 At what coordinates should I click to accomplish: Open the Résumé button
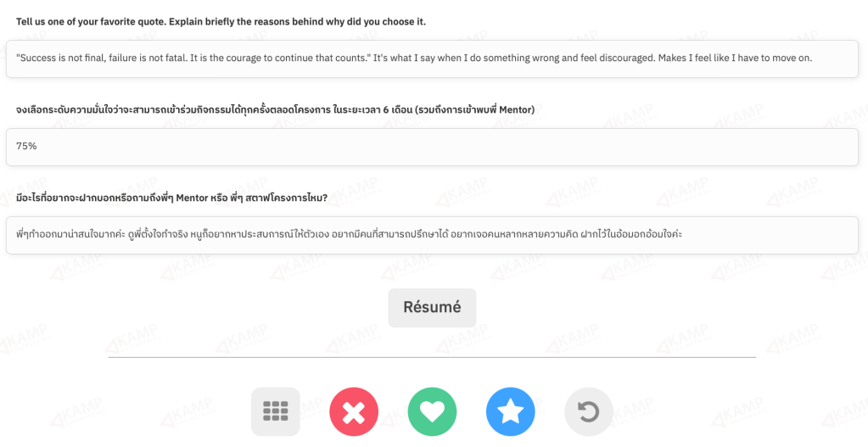pyautogui.click(x=432, y=308)
